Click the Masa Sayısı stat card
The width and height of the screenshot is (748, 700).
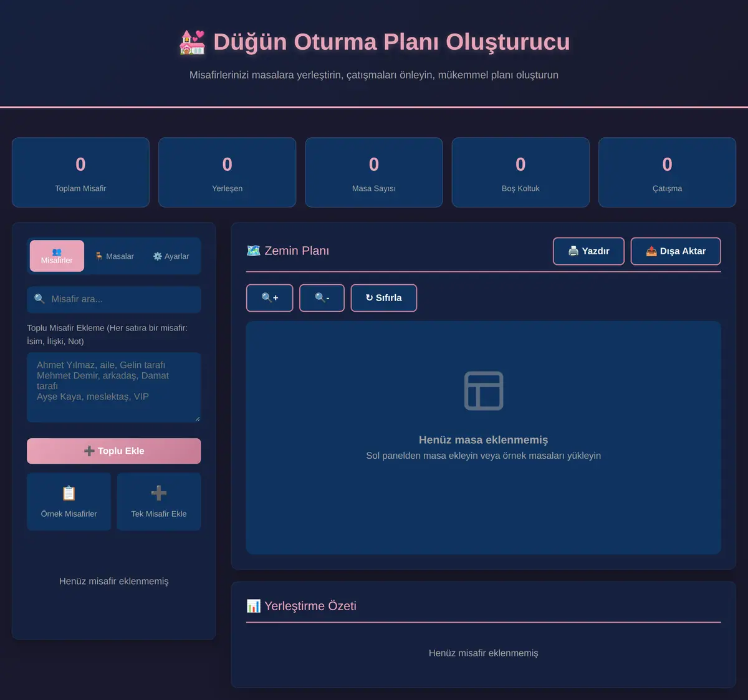pyautogui.click(x=374, y=173)
